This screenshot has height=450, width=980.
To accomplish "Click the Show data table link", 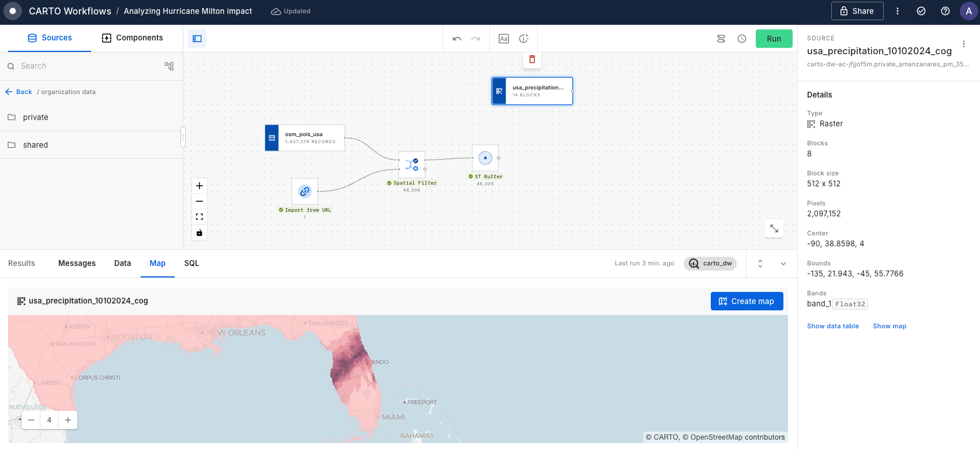I will [x=832, y=326].
